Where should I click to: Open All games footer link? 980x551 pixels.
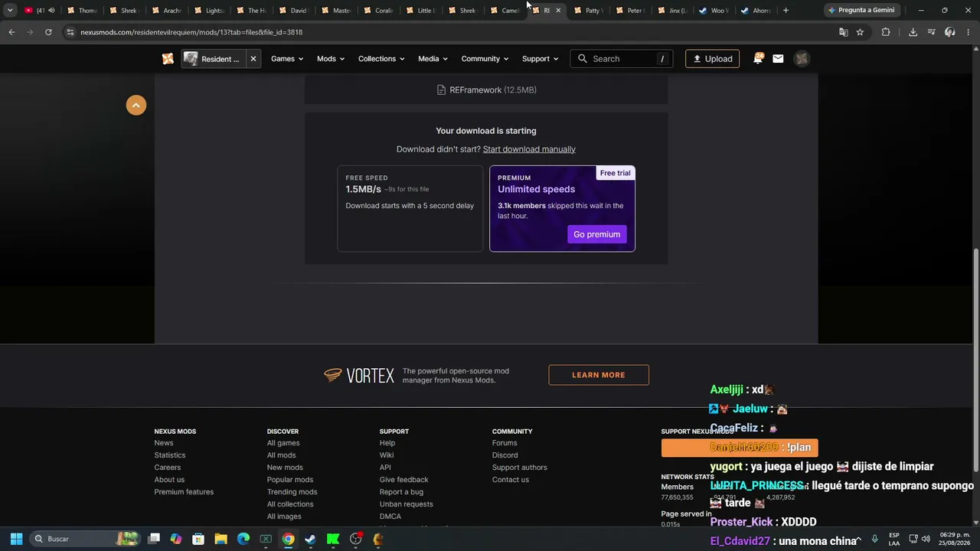(x=283, y=443)
